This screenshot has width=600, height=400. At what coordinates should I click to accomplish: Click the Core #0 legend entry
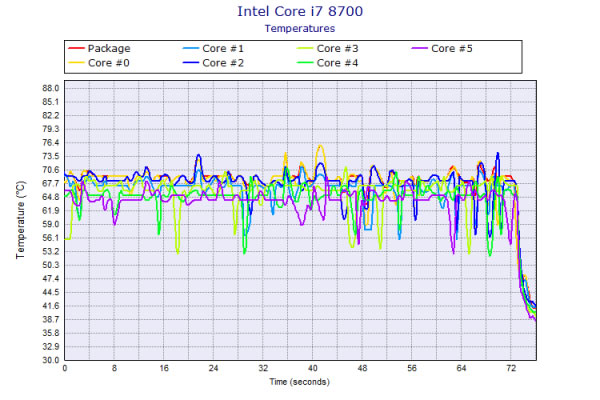tap(99, 63)
